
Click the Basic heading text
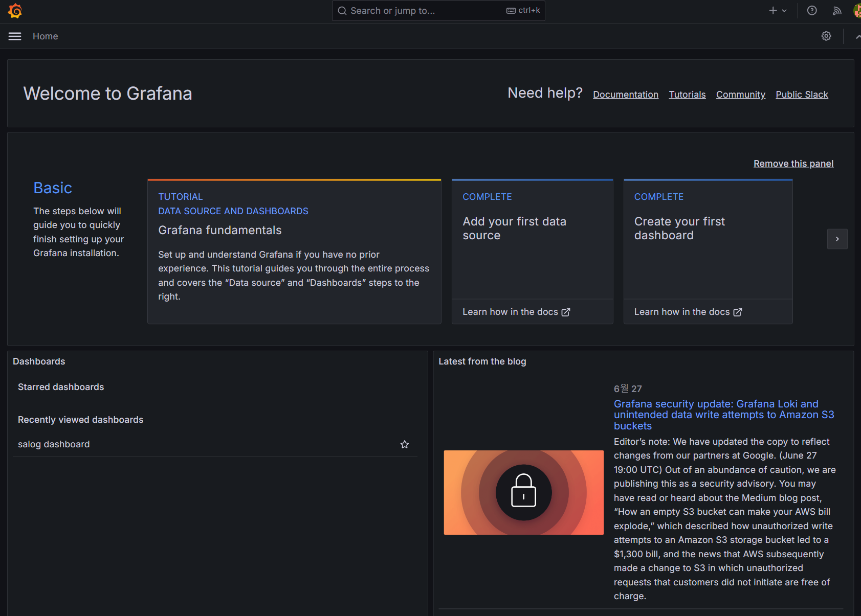tap(53, 188)
